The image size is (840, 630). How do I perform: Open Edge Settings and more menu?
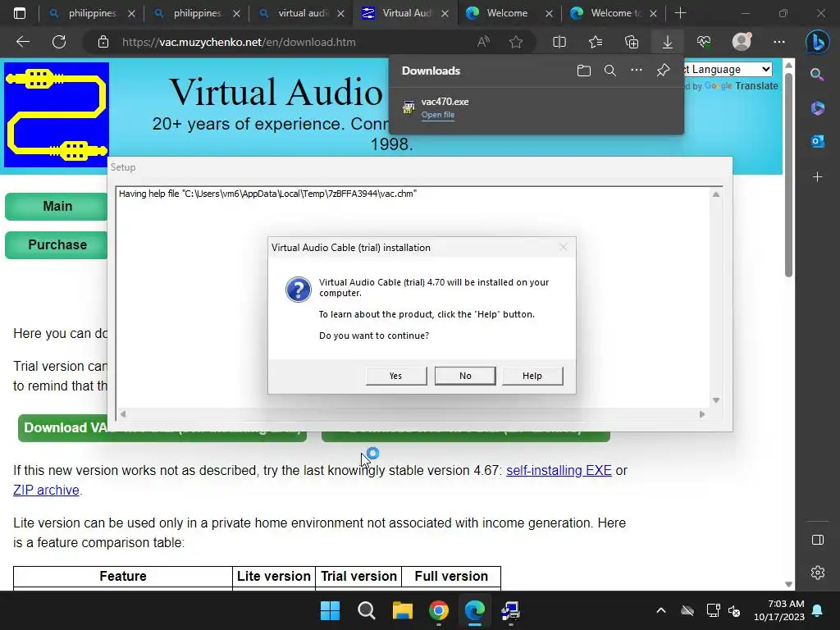pyautogui.click(x=779, y=42)
